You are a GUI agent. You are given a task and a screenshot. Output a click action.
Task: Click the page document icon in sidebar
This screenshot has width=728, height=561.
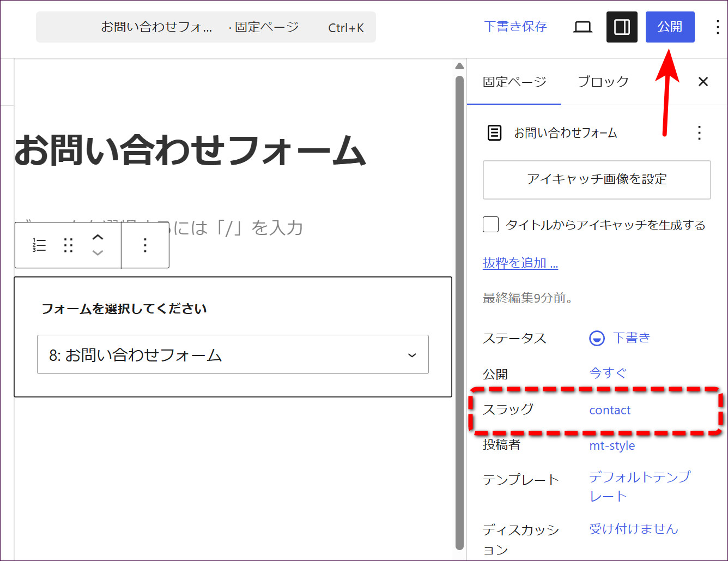(x=494, y=132)
